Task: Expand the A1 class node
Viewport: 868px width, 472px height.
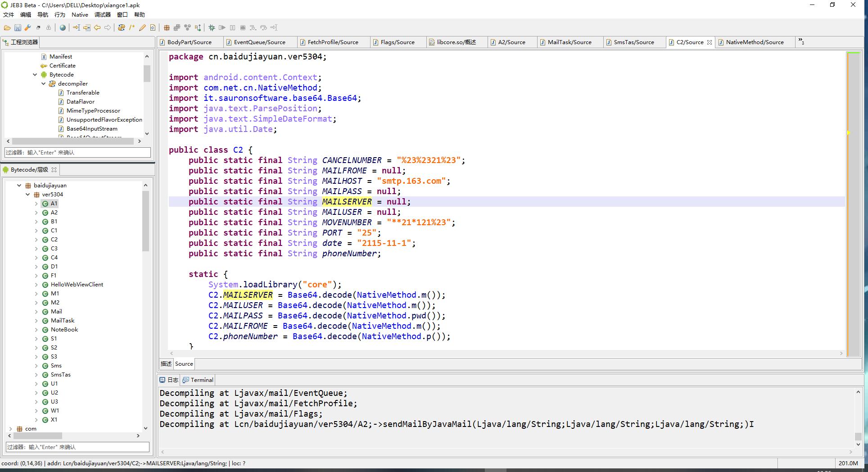Action: point(36,204)
